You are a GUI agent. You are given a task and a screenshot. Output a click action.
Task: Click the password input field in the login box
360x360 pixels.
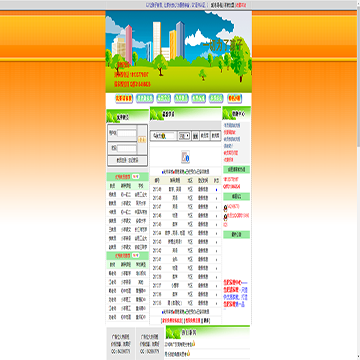(127, 148)
